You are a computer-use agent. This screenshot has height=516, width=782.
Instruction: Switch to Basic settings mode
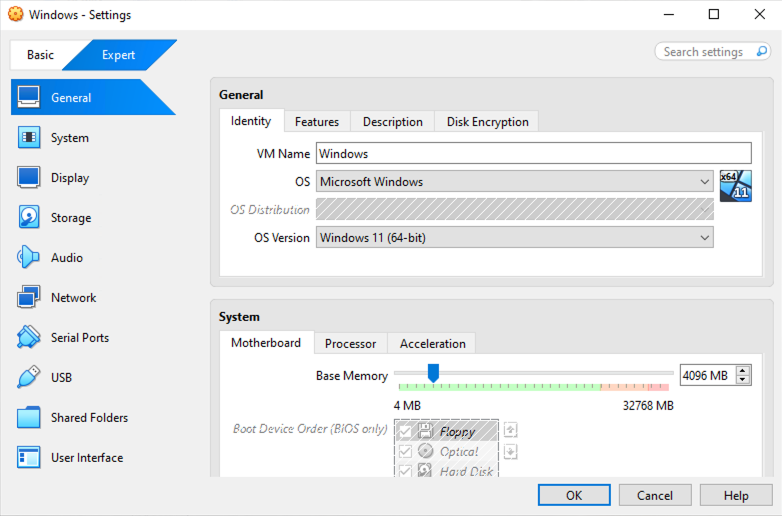(x=40, y=55)
